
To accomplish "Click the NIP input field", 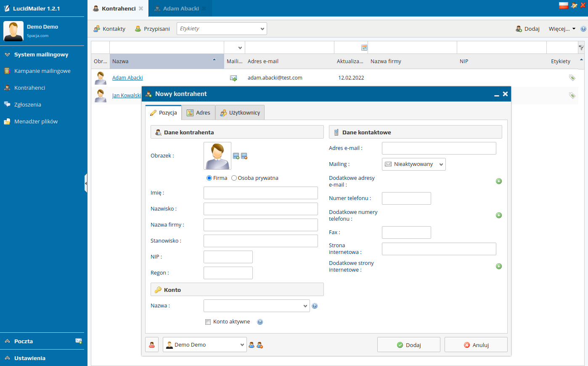I will click(228, 257).
